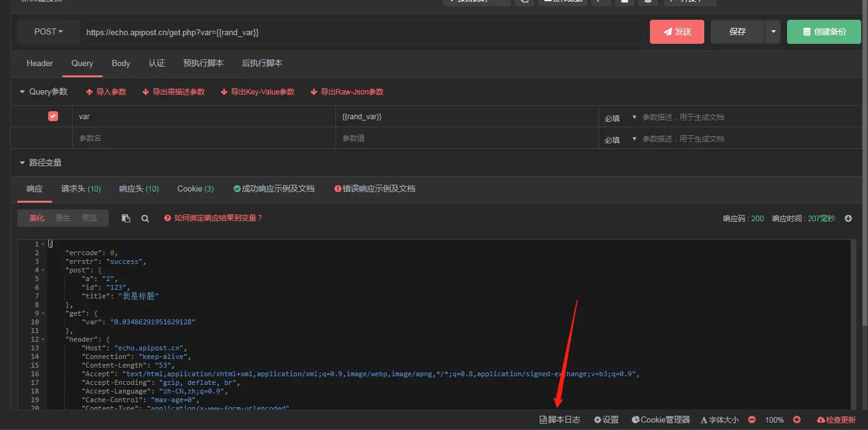Open the POST method dropdown
The image size is (868, 430).
[x=49, y=32]
